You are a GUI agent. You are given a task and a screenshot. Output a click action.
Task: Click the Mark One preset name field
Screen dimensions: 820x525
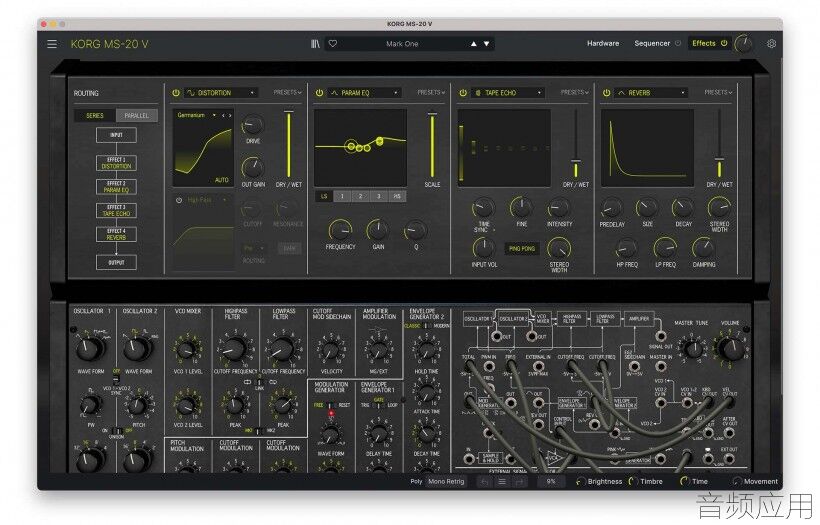coord(402,44)
